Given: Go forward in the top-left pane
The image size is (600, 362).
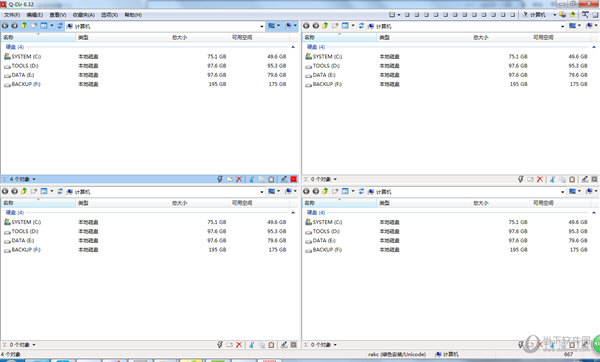Looking at the screenshot, I should pyautogui.click(x=15, y=26).
